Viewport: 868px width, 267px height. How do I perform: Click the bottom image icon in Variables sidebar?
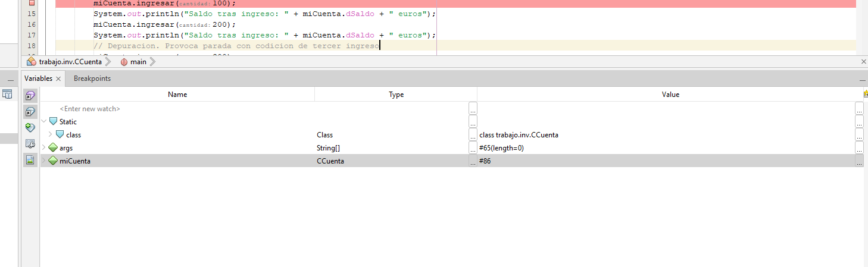point(30,159)
